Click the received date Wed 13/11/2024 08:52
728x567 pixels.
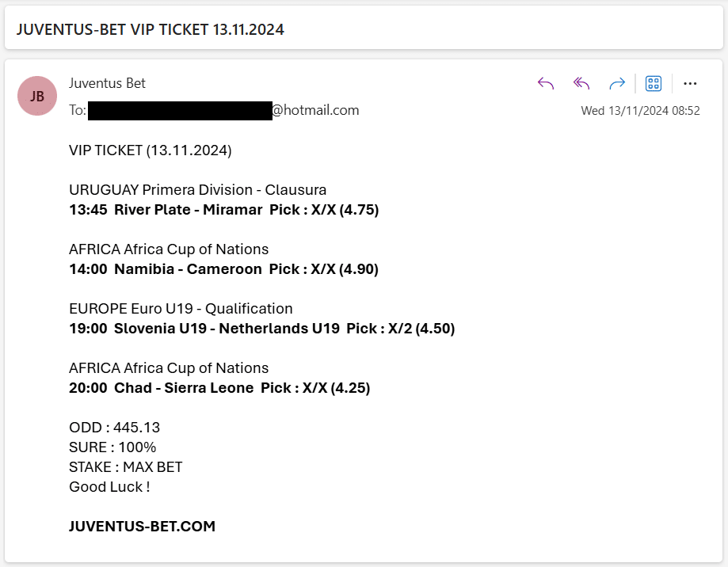pyautogui.click(x=640, y=111)
